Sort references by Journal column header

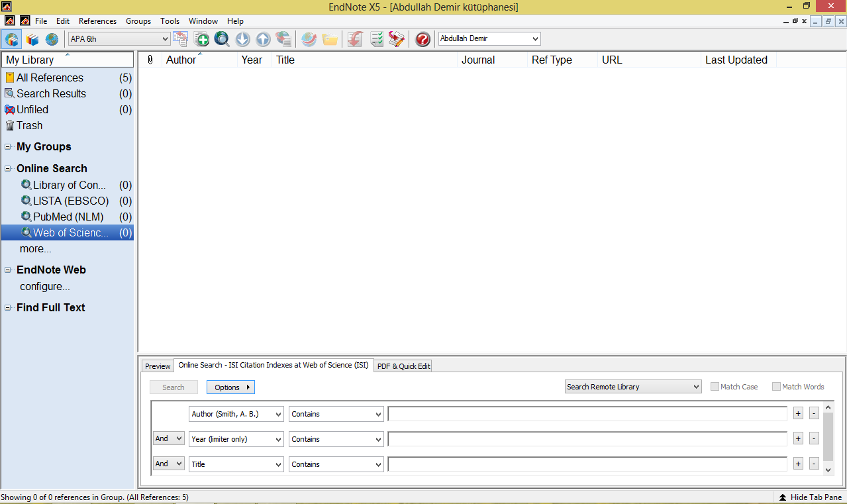(x=492, y=60)
